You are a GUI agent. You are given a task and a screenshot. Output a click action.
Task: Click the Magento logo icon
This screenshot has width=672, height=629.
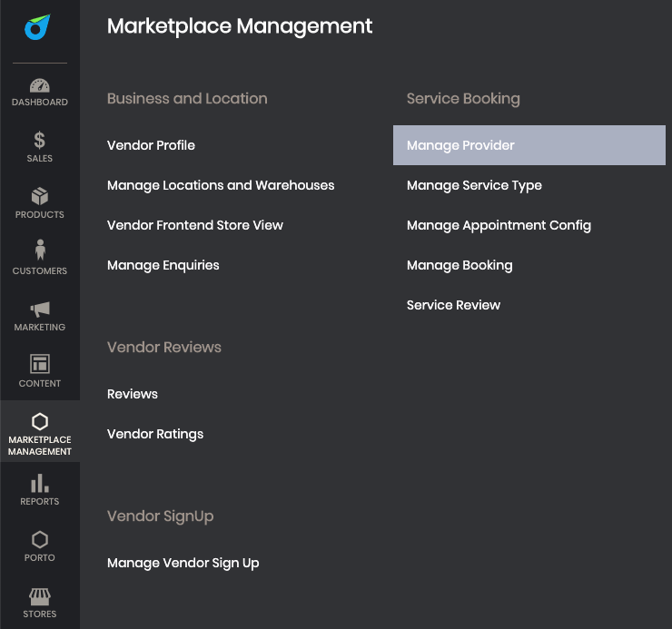pyautogui.click(x=38, y=28)
